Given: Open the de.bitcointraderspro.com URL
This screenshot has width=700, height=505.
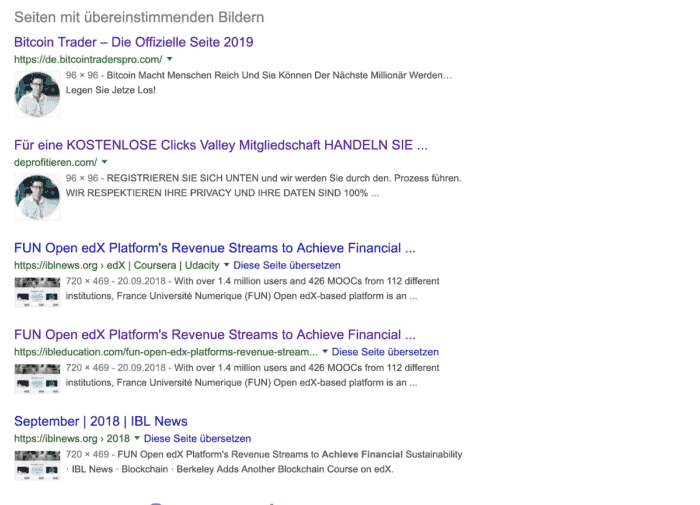Looking at the screenshot, I should [88, 59].
